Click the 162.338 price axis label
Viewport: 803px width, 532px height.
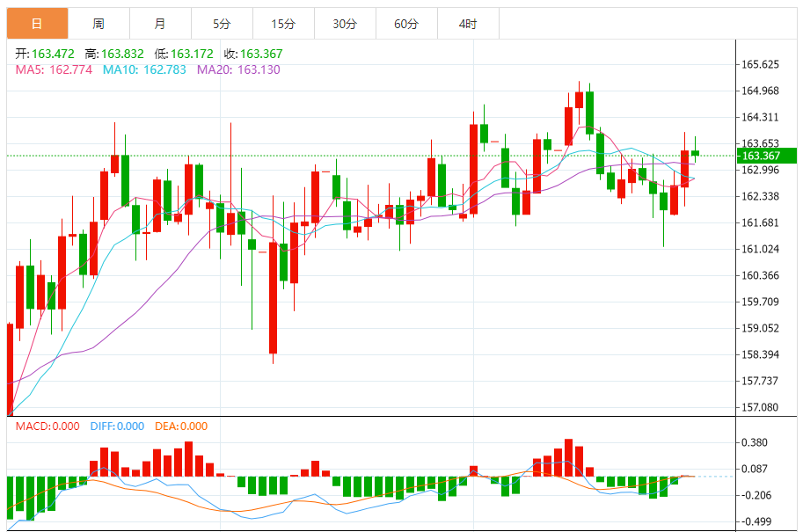(x=760, y=196)
